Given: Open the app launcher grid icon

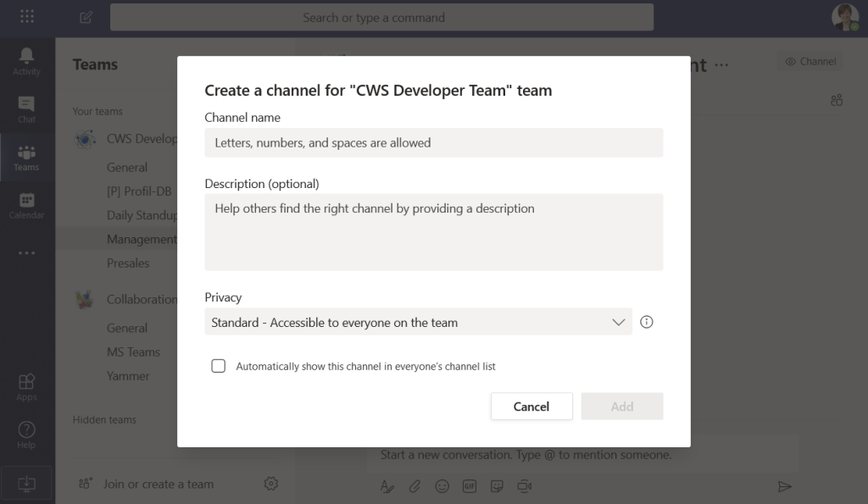Looking at the screenshot, I should click(x=27, y=17).
